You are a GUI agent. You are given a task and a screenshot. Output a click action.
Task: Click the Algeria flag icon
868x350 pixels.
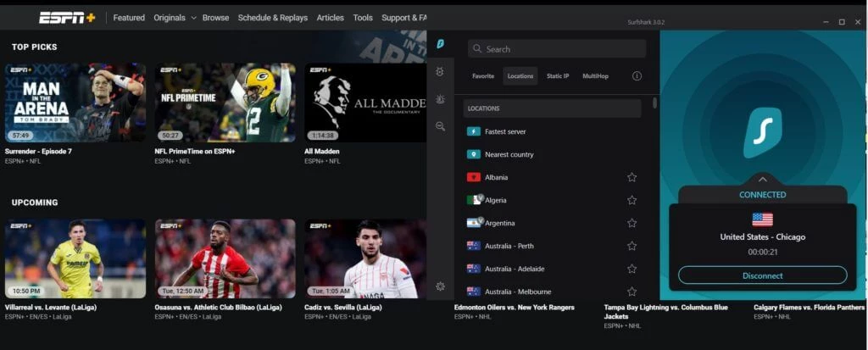click(475, 200)
